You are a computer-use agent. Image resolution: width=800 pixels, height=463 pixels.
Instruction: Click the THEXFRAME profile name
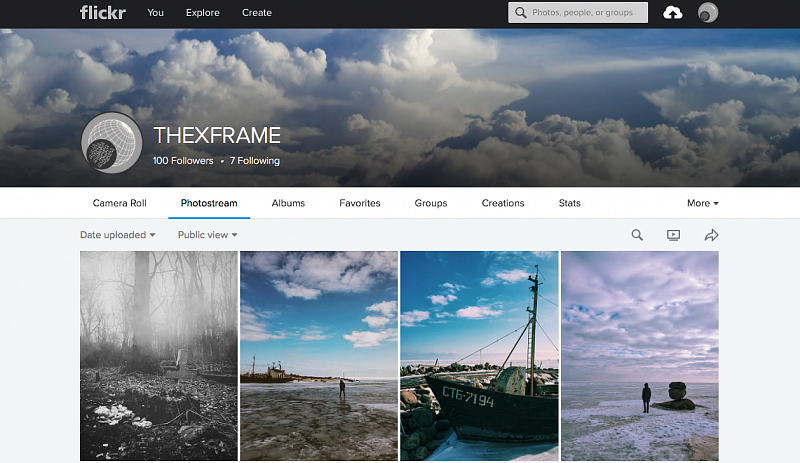(x=217, y=135)
